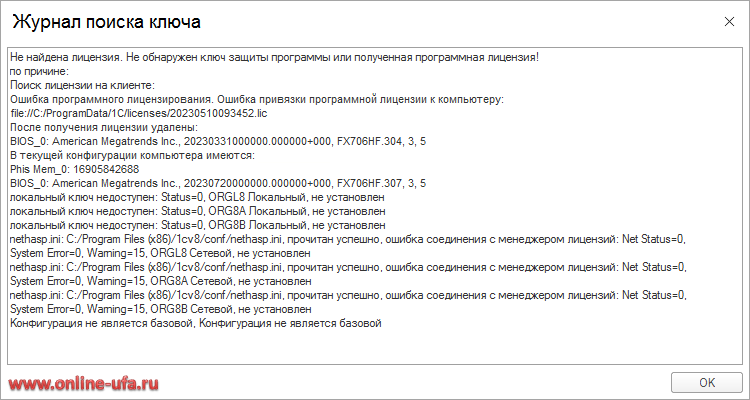Click the ORG8A Локальный key status line
This screenshot has width=750, height=400.
pyautogui.click(x=198, y=211)
